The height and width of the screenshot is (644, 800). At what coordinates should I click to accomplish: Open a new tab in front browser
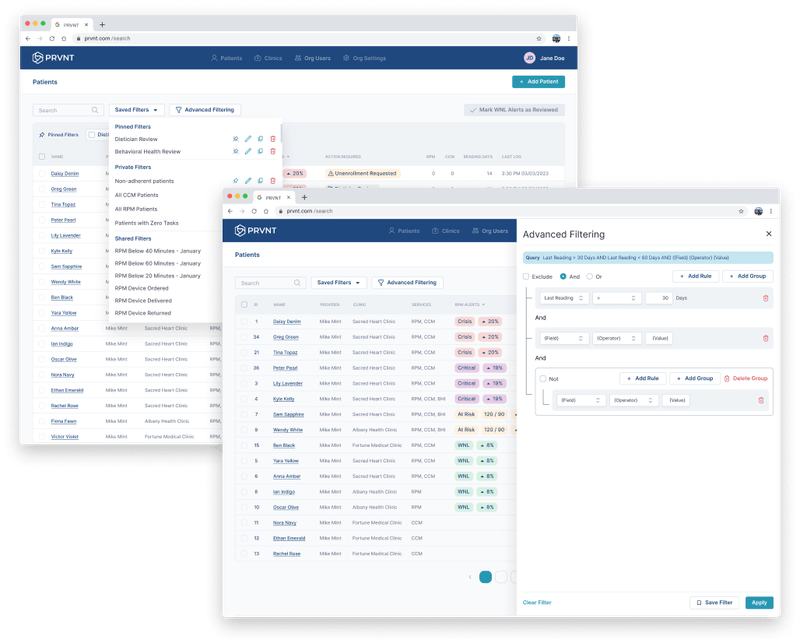[x=304, y=197]
